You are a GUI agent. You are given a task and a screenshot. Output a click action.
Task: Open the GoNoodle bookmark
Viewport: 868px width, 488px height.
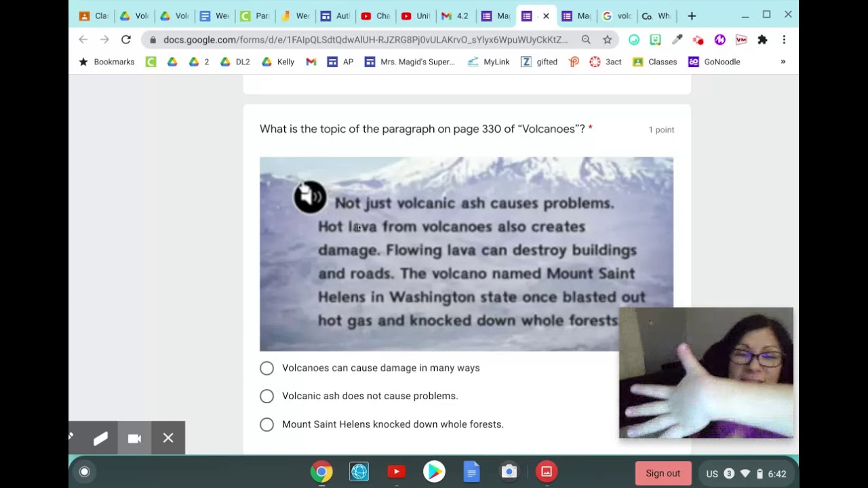tap(714, 62)
